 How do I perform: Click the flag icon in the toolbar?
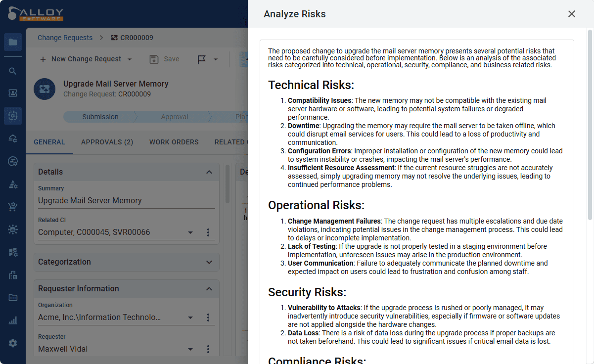(x=202, y=59)
